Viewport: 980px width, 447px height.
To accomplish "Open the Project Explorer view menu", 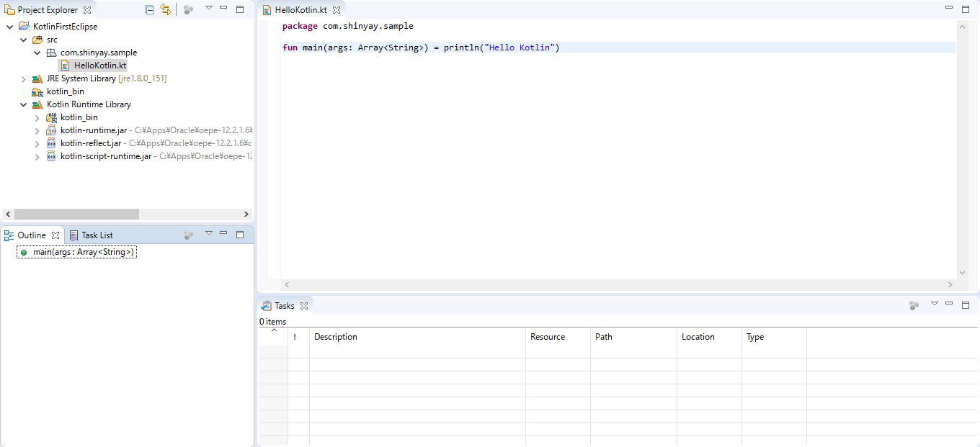I will 209,9.
